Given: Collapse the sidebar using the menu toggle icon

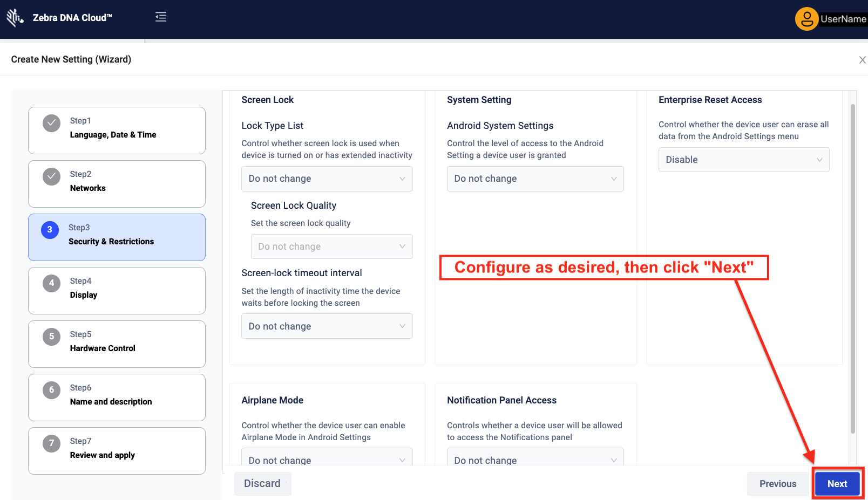Looking at the screenshot, I should [x=161, y=17].
